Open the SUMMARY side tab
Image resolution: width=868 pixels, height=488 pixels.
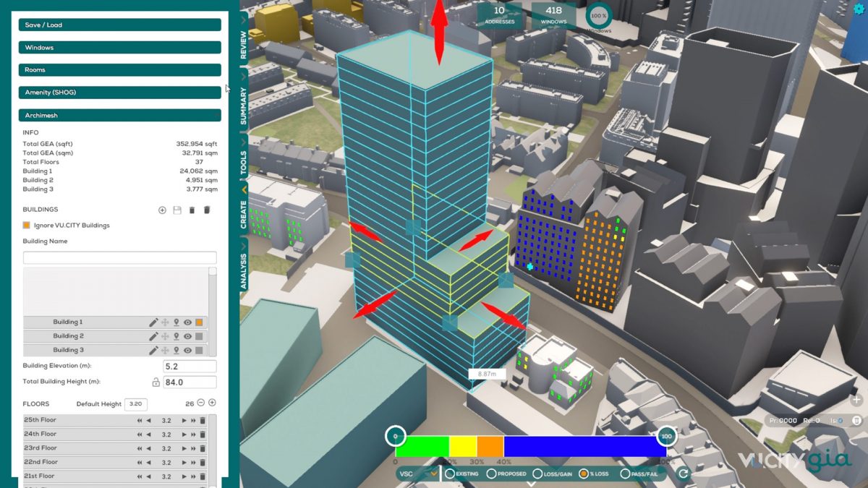244,106
